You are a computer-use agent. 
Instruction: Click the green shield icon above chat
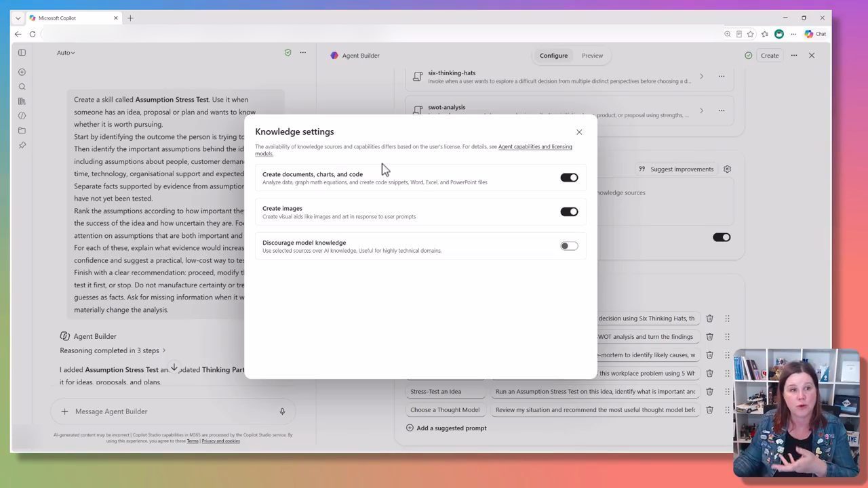(x=288, y=52)
